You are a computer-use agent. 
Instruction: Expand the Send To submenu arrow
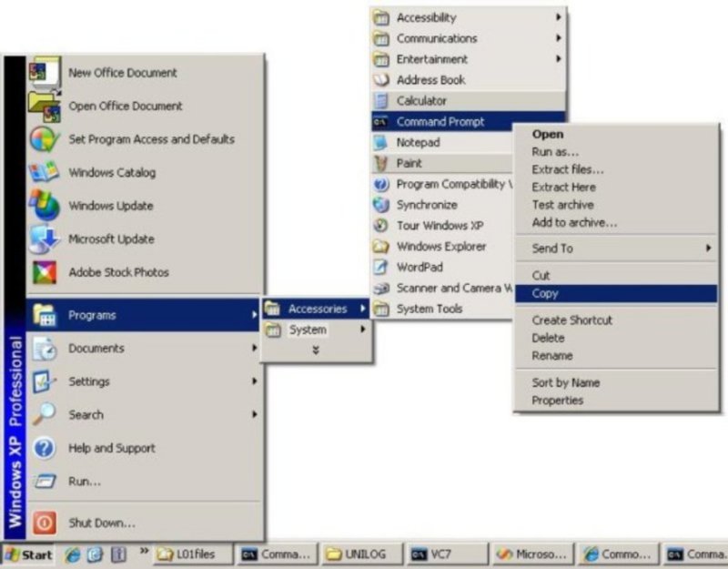coord(709,248)
